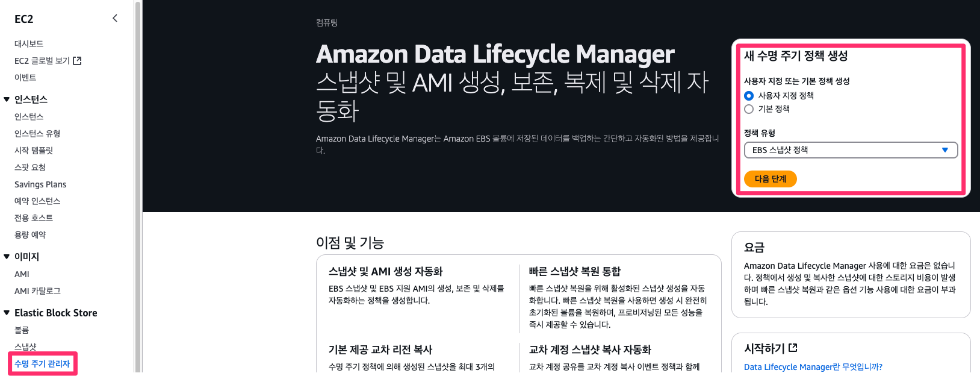Open 스팟 요청 sidebar item
The image size is (980, 376).
coord(30,168)
